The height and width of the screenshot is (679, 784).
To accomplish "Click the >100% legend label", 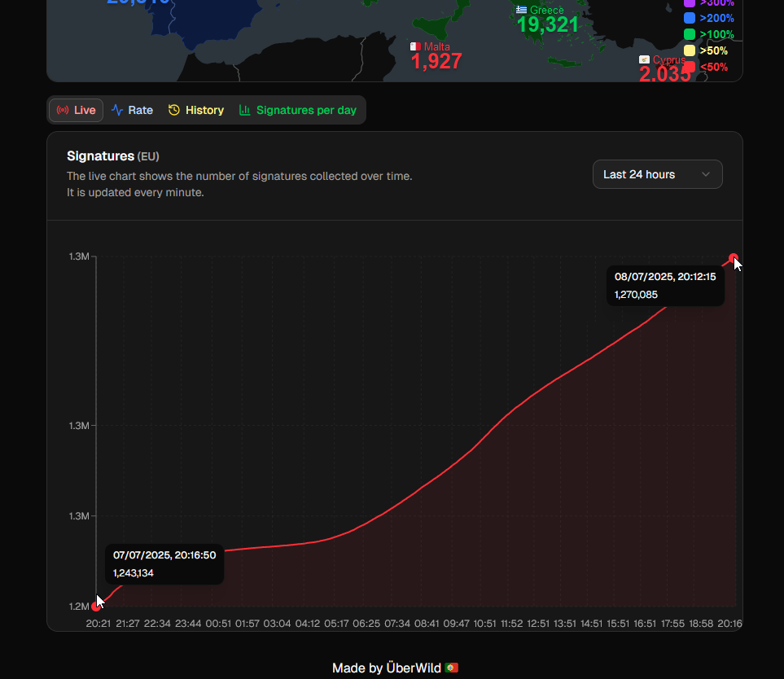I will [717, 34].
